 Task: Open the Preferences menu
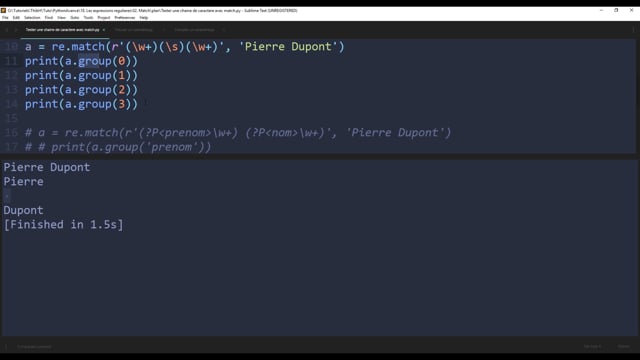124,18
